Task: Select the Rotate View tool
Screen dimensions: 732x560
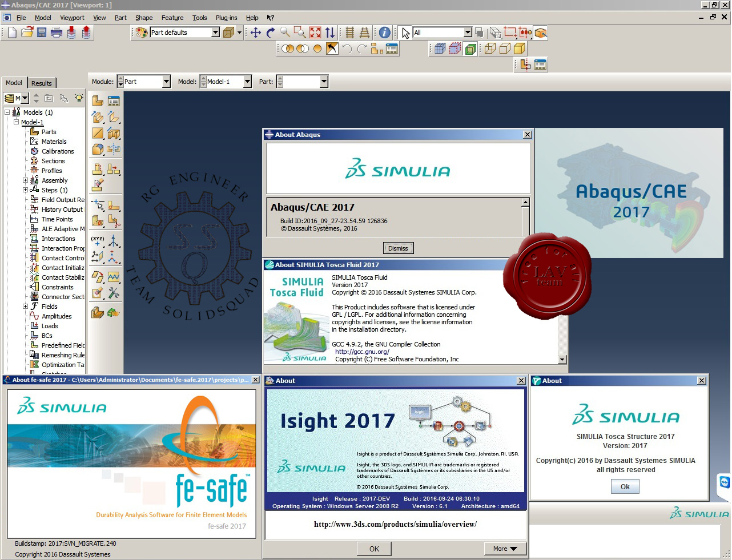Action: pyautogui.click(x=271, y=33)
